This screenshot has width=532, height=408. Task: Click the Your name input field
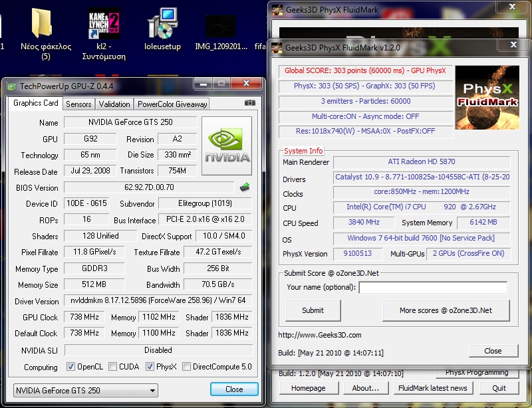[433, 287]
